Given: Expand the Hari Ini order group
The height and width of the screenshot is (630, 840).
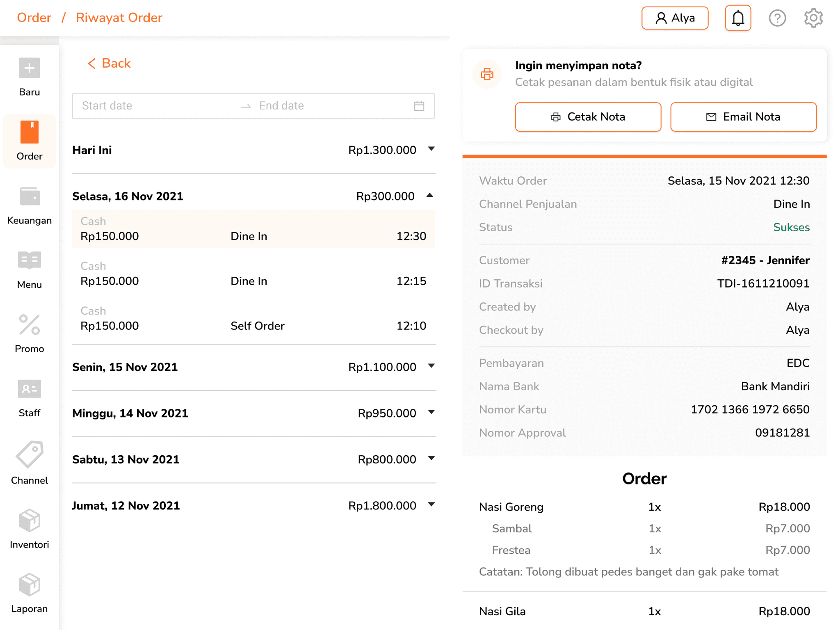Looking at the screenshot, I should [431, 149].
